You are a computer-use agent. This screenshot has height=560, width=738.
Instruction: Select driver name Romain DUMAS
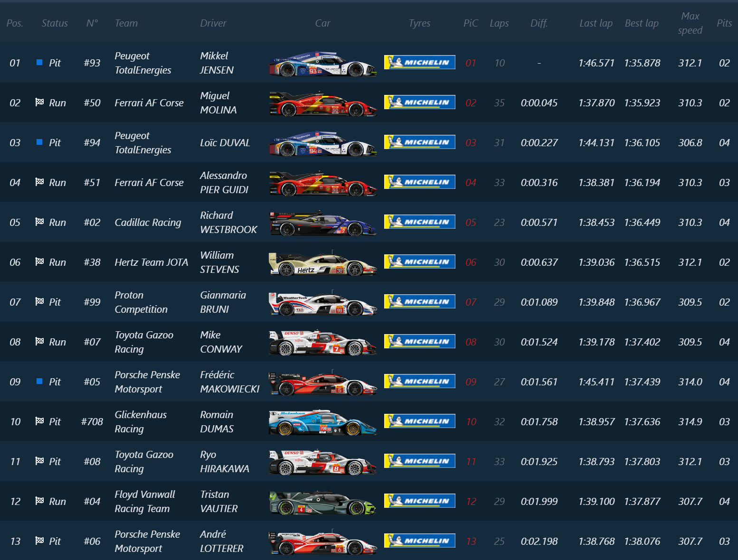217,421
